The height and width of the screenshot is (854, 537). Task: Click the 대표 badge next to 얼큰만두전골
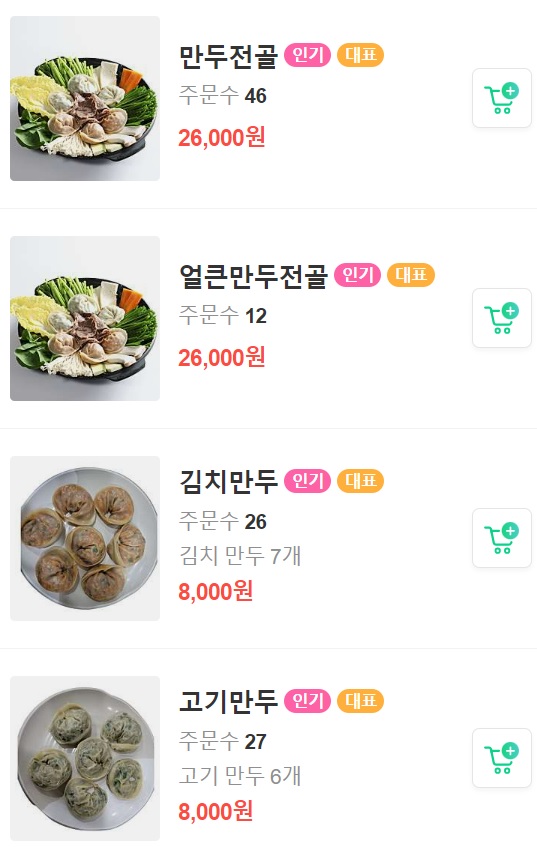411,275
